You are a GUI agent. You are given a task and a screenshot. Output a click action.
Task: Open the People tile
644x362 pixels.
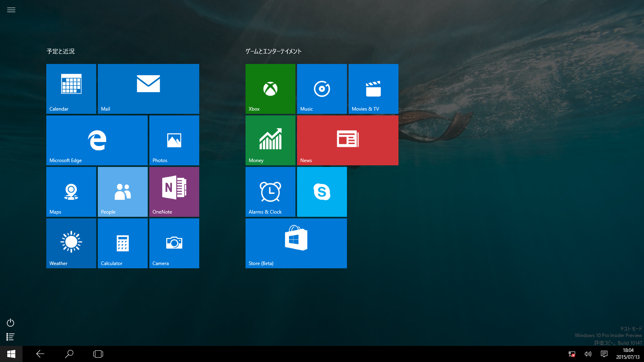click(123, 192)
